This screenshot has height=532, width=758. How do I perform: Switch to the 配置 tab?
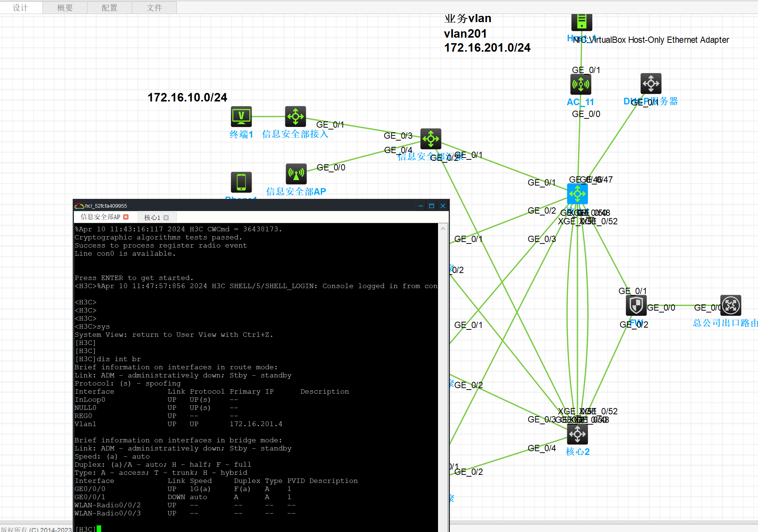coord(110,8)
